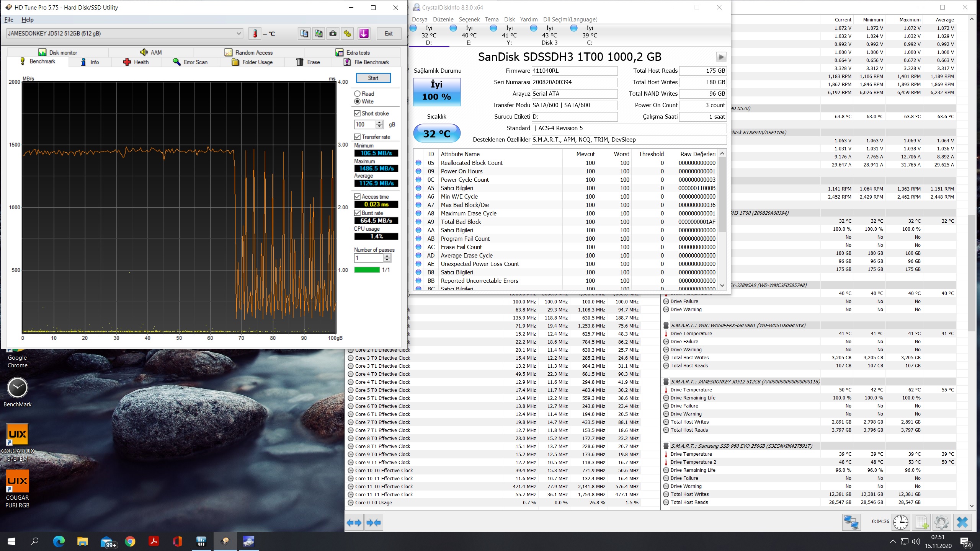Switch to the Random Access tab
Viewport: 980px width, 551px height.
coord(249,52)
